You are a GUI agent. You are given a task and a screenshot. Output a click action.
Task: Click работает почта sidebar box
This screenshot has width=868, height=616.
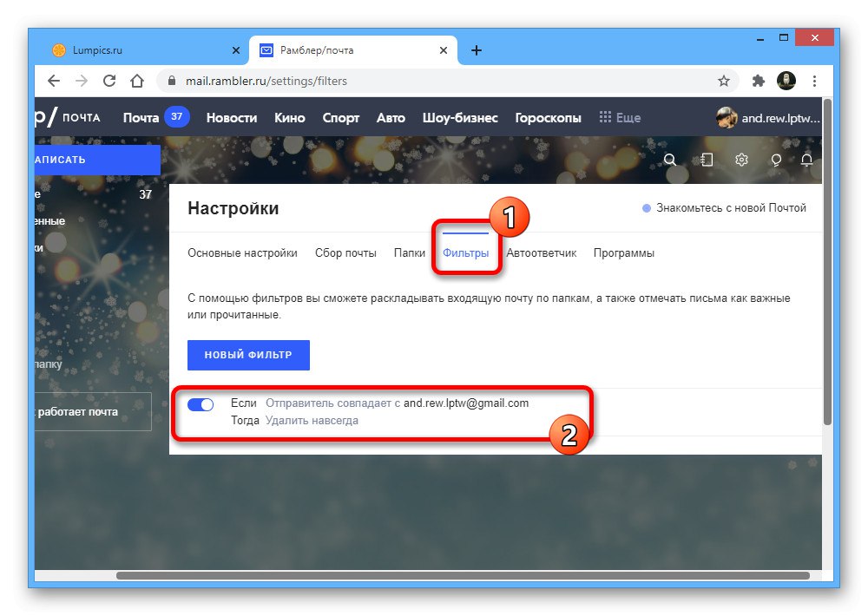click(93, 412)
